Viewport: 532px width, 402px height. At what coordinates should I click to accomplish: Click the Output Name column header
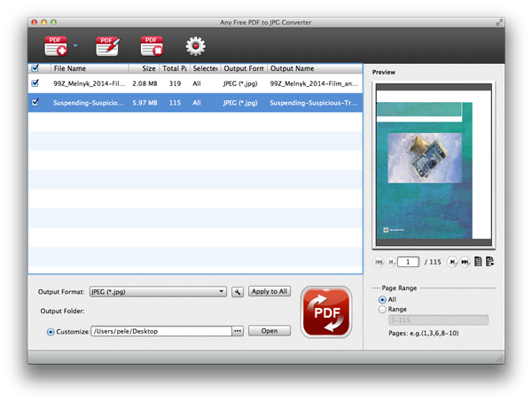coord(315,68)
